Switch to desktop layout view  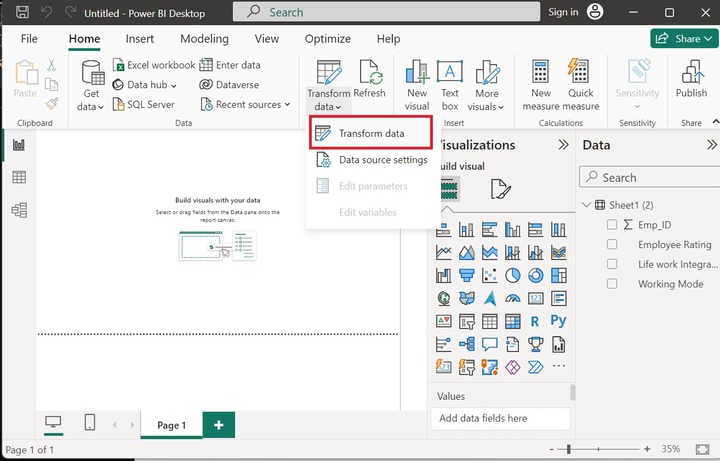click(x=53, y=422)
